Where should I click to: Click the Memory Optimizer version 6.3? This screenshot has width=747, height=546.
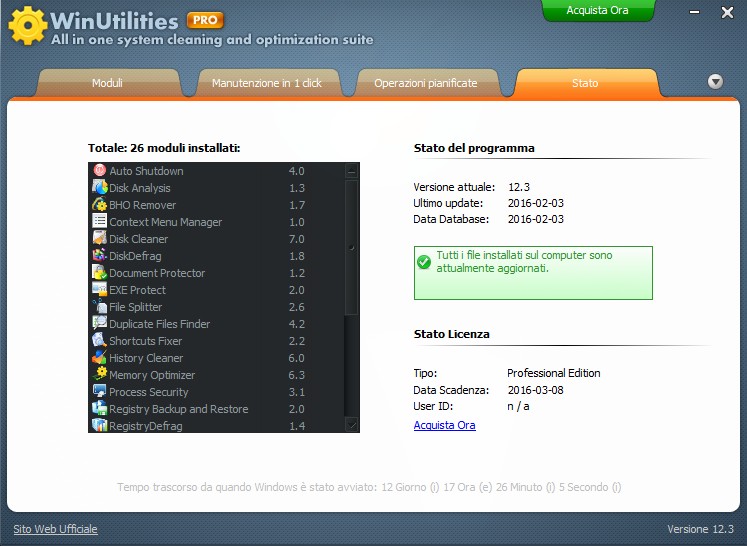[x=296, y=375]
